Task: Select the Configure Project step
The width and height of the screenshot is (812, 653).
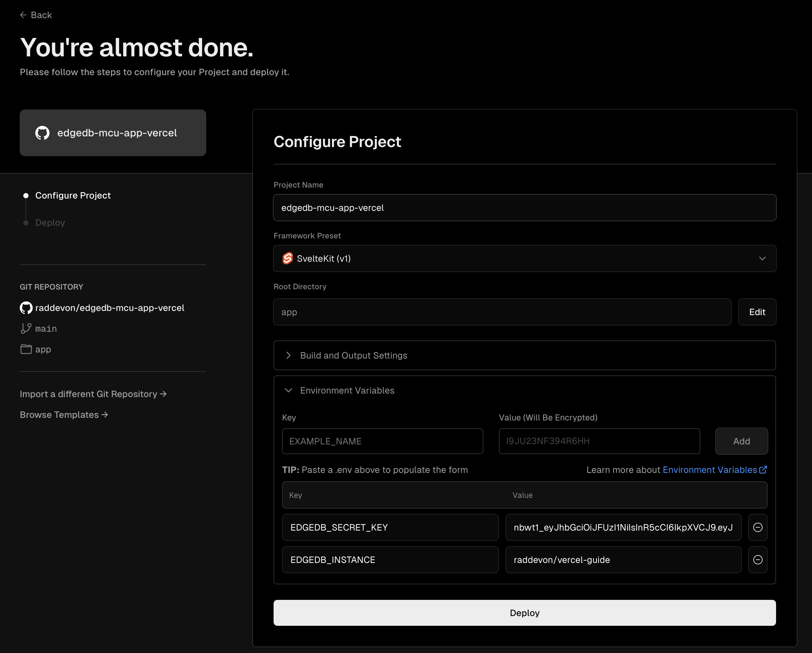Action: point(73,196)
